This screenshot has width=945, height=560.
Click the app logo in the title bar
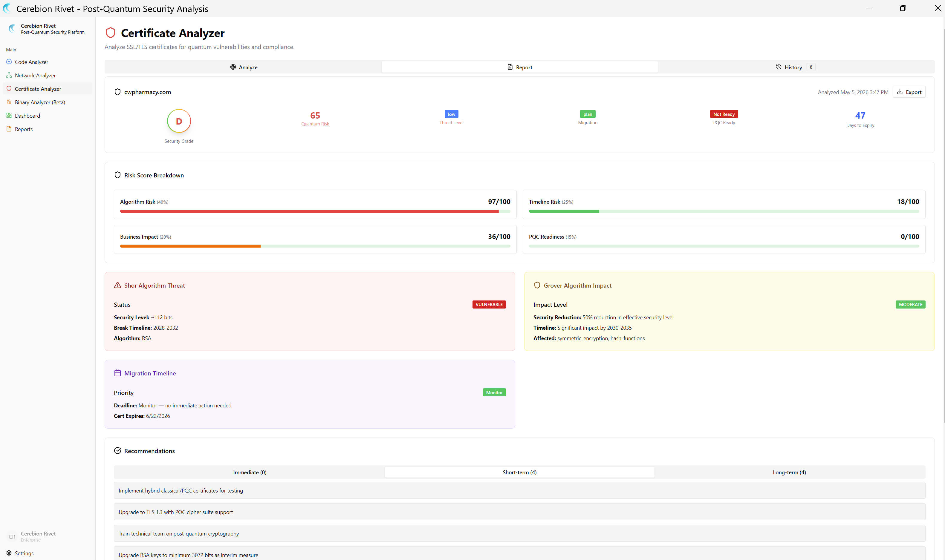[x=7, y=8]
